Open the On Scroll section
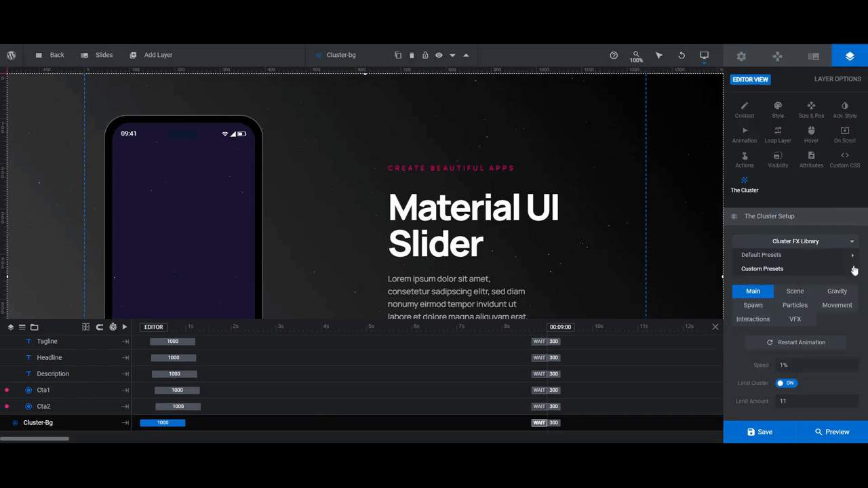Image resolution: width=868 pixels, height=488 pixels. (844, 135)
